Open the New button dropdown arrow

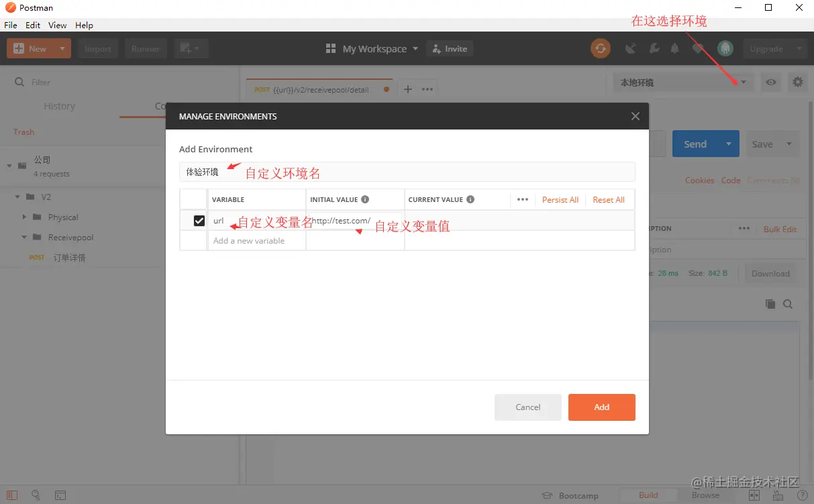point(63,48)
